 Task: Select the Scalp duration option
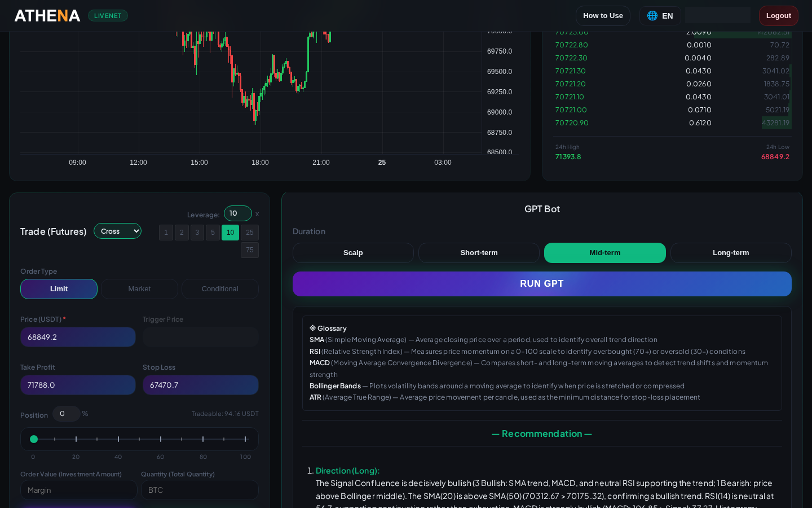coord(353,253)
